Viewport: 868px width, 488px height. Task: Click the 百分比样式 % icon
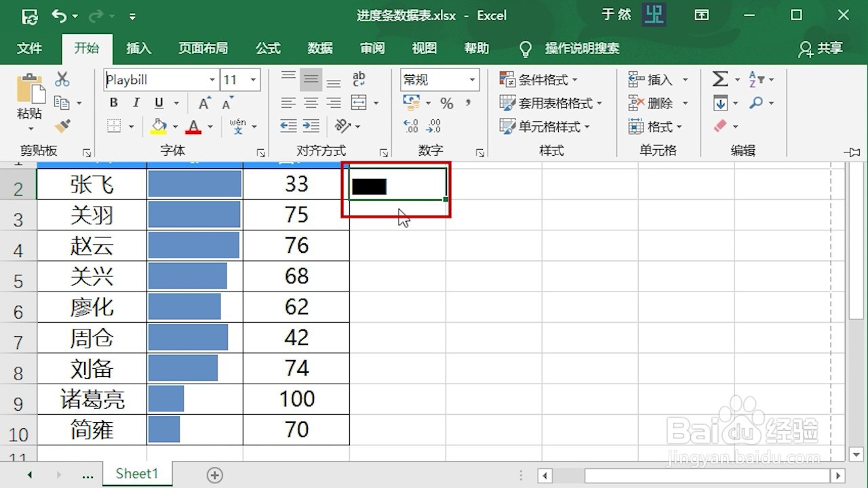coord(446,103)
